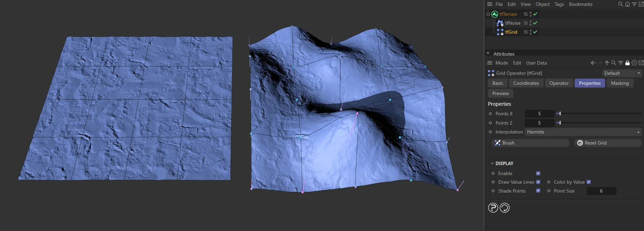The height and width of the screenshot is (231, 644).
Task: Open the Bookmarks menu
Action: 580,4
